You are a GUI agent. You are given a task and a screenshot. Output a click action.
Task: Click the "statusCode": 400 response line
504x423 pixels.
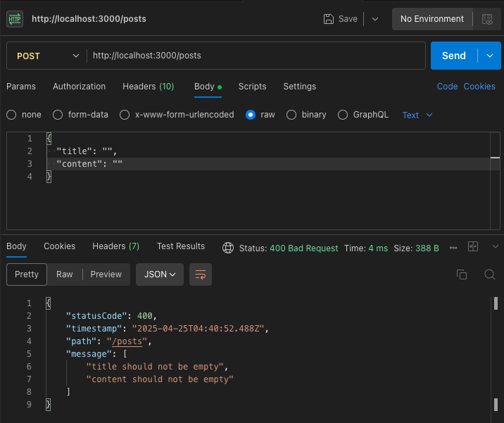111,316
